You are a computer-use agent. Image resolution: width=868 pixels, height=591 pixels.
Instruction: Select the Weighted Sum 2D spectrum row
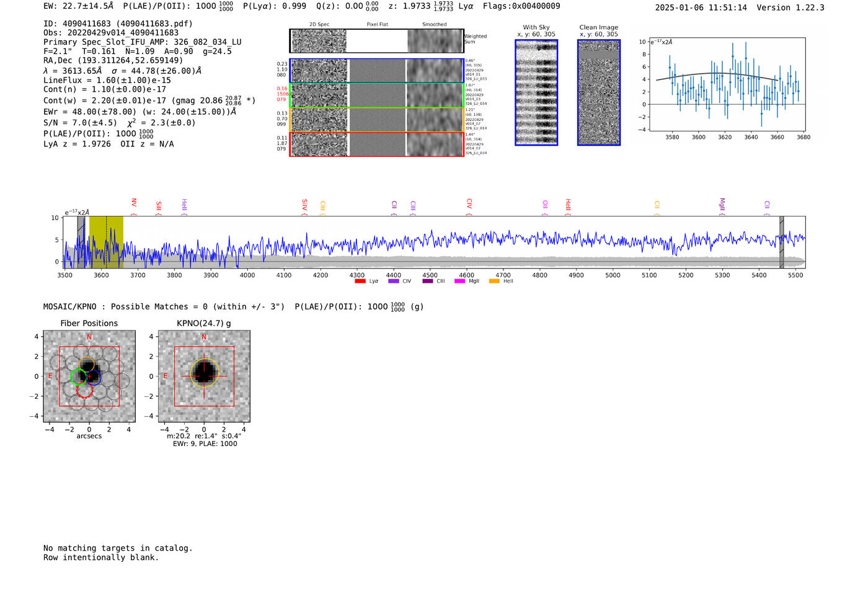376,41
